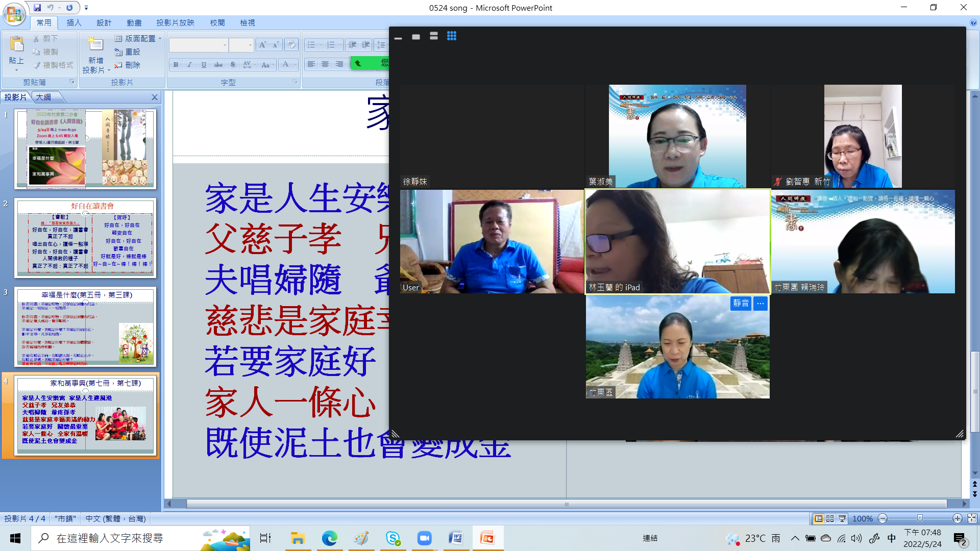
Task: Select slide 2 thumbnail 好自在讀書會
Action: coord(85,238)
